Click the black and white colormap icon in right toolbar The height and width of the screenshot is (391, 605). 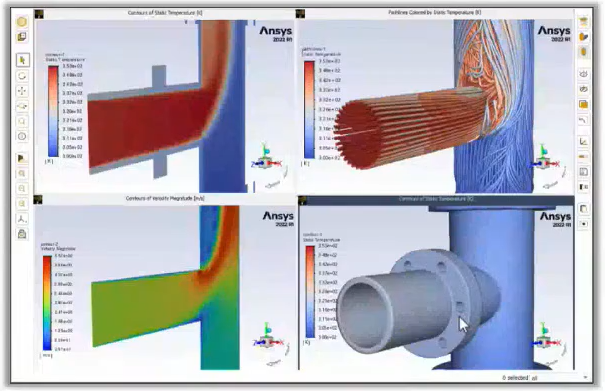tap(583, 187)
